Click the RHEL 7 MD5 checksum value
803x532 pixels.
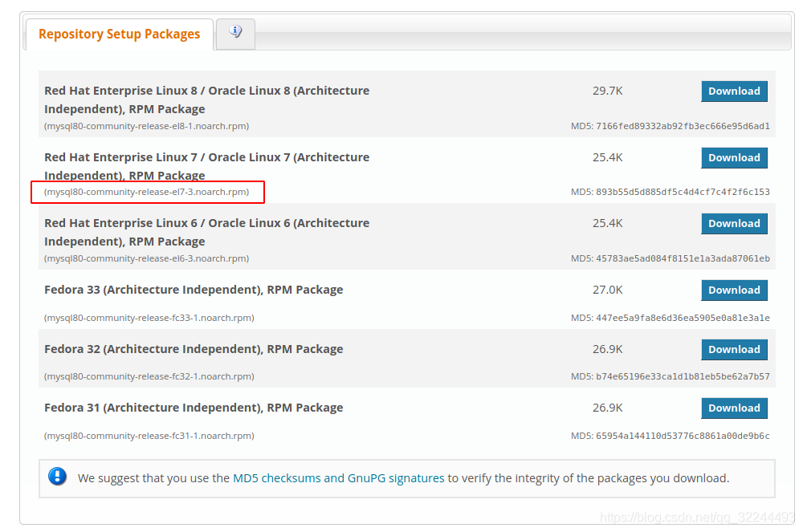coord(683,192)
